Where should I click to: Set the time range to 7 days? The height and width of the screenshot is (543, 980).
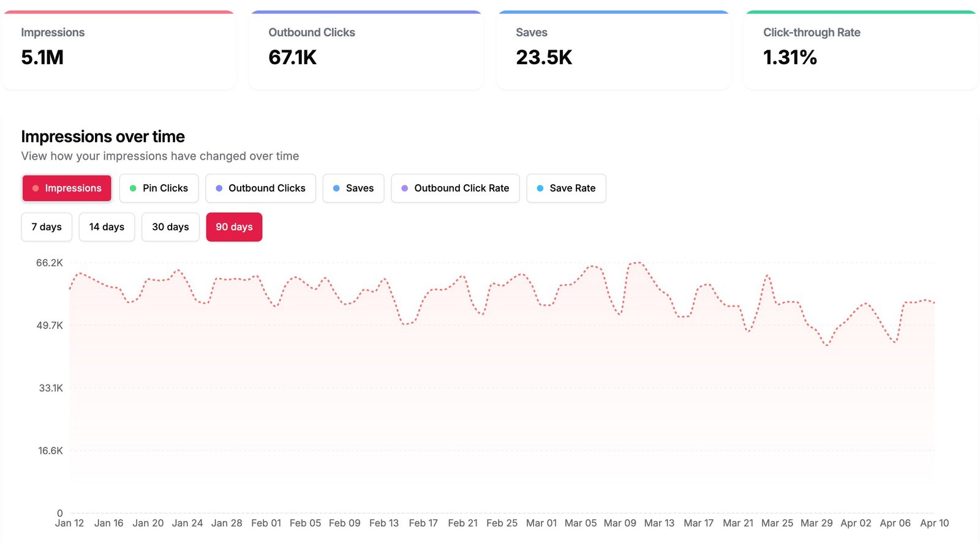click(x=47, y=227)
